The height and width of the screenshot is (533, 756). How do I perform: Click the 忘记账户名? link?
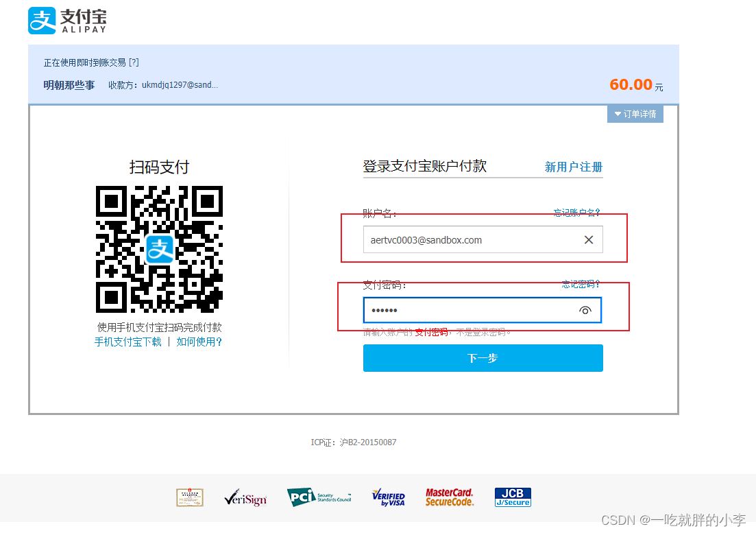(576, 212)
